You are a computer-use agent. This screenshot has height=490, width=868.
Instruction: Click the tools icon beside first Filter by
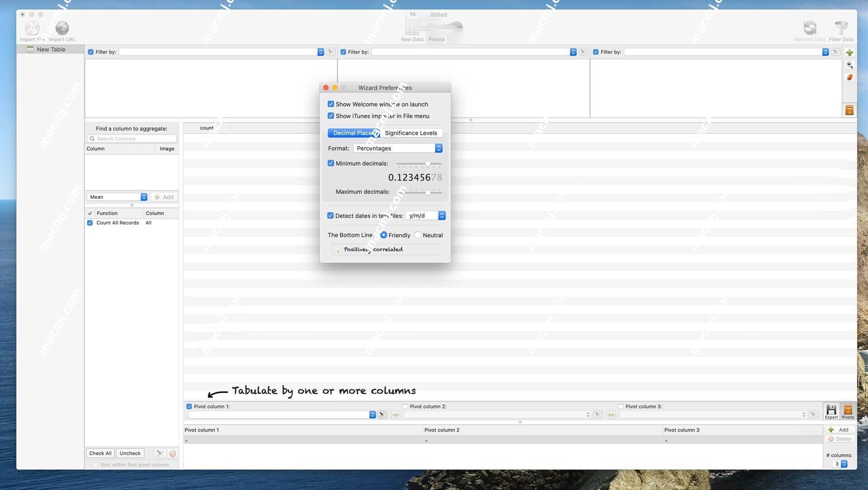330,52
